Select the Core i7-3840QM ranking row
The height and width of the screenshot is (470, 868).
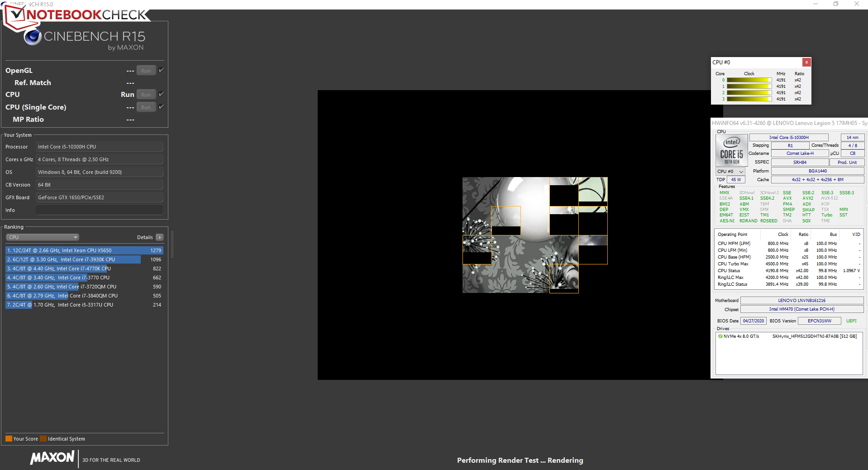coord(84,296)
